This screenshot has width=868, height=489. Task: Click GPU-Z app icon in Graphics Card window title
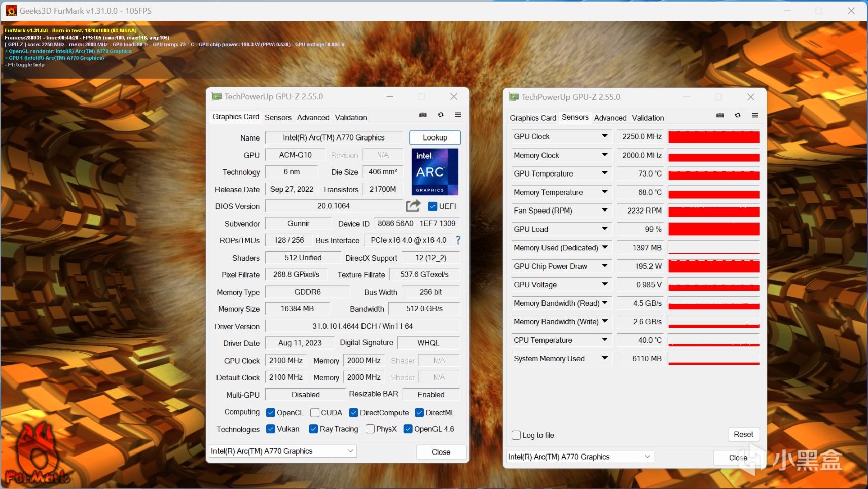[x=216, y=96]
